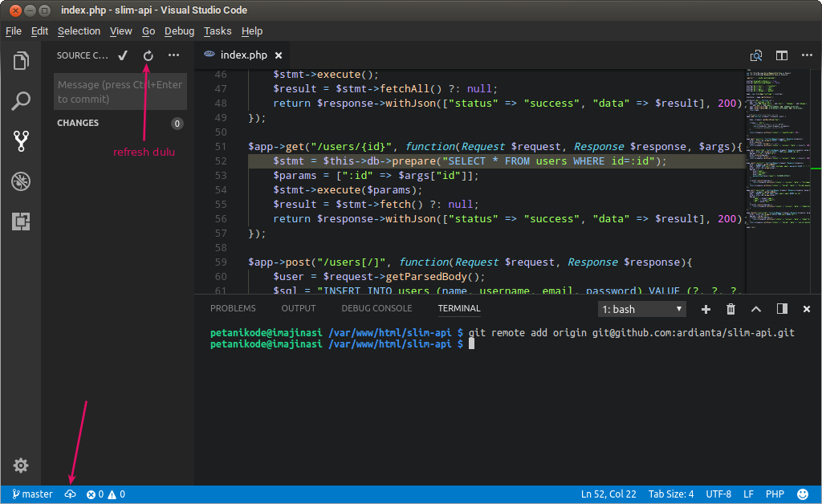
Task: Open the Extensions view
Action: coord(20,222)
